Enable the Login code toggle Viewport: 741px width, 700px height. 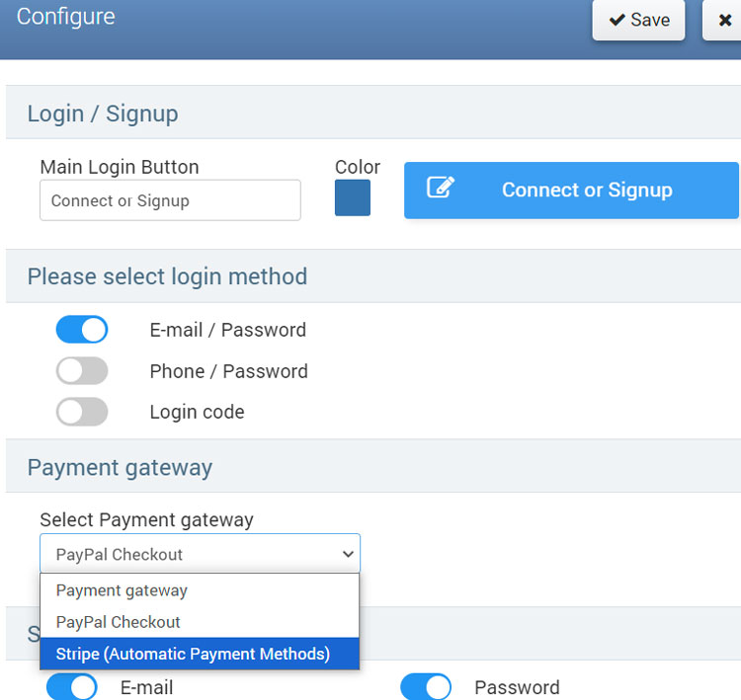82,412
